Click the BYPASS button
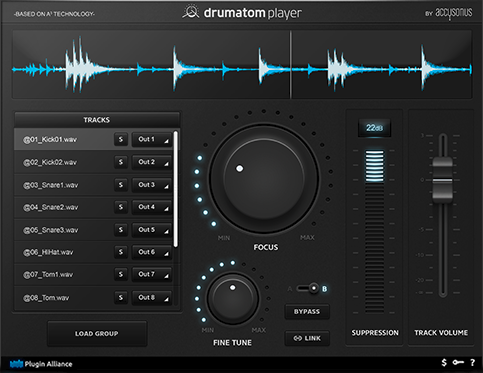This screenshot has width=483, height=373. pyautogui.click(x=307, y=312)
